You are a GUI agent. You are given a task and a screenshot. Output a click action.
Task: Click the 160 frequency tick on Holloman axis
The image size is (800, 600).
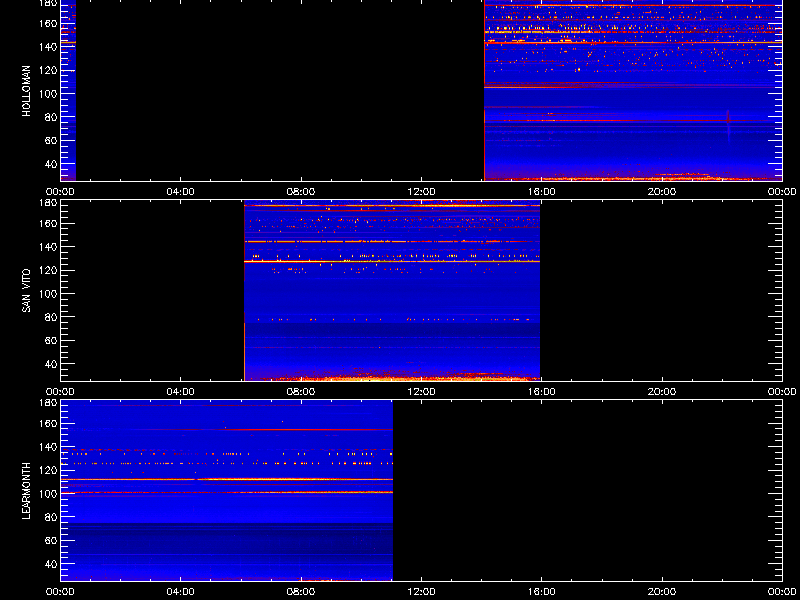pos(49,23)
